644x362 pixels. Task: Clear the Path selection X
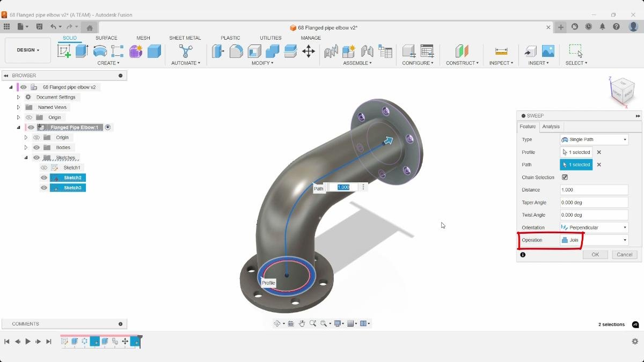tap(599, 165)
